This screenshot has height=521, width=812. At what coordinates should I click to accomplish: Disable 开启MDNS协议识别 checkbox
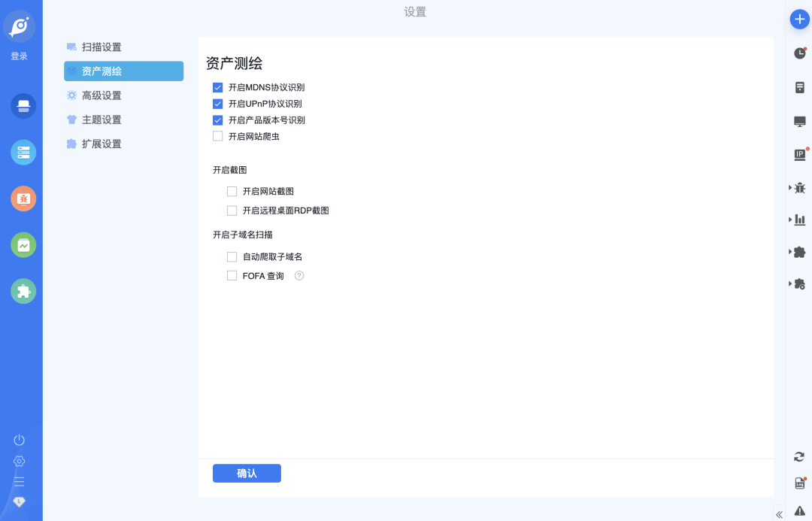click(218, 86)
